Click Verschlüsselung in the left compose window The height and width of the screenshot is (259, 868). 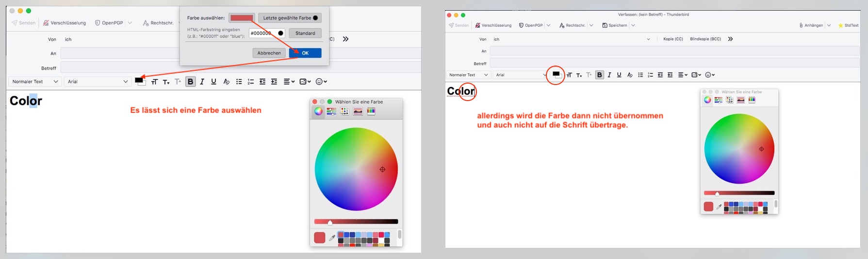[65, 23]
